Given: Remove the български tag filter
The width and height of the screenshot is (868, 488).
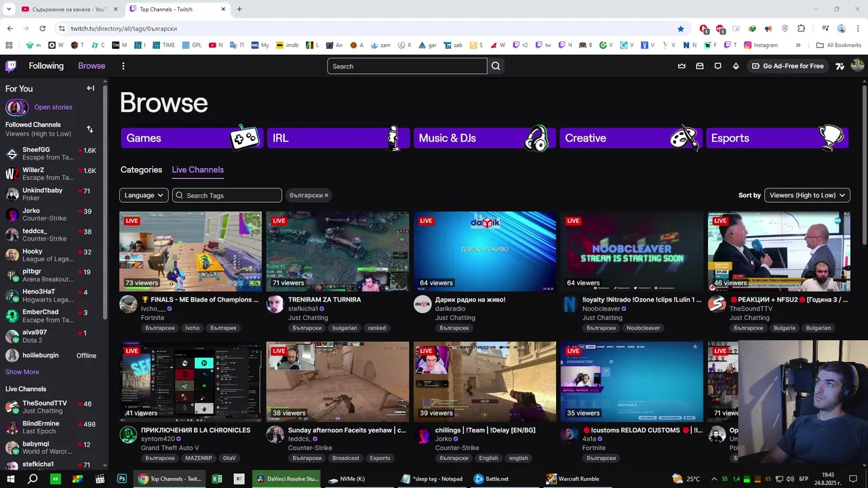Looking at the screenshot, I should click(x=326, y=195).
